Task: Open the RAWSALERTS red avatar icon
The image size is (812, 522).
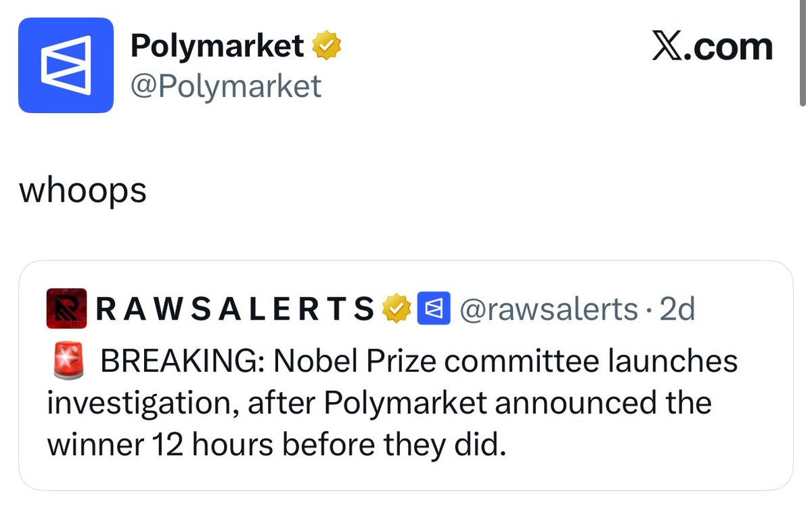Action: coord(66,309)
